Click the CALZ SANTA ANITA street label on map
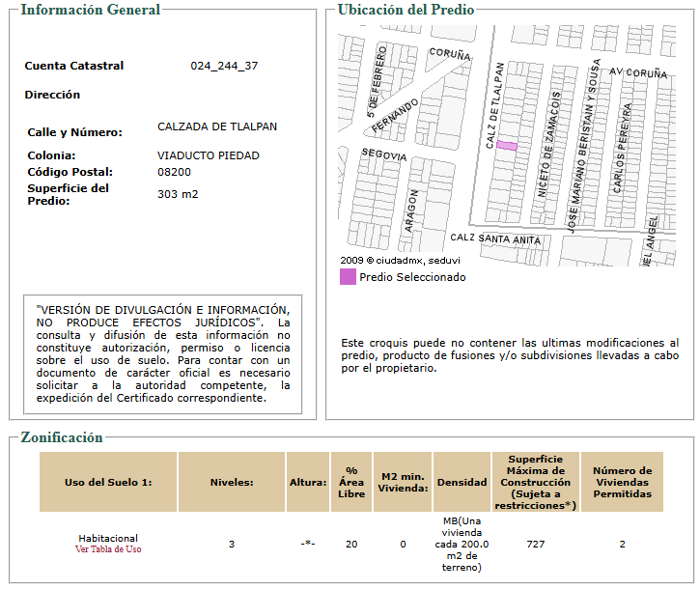 tap(495, 238)
